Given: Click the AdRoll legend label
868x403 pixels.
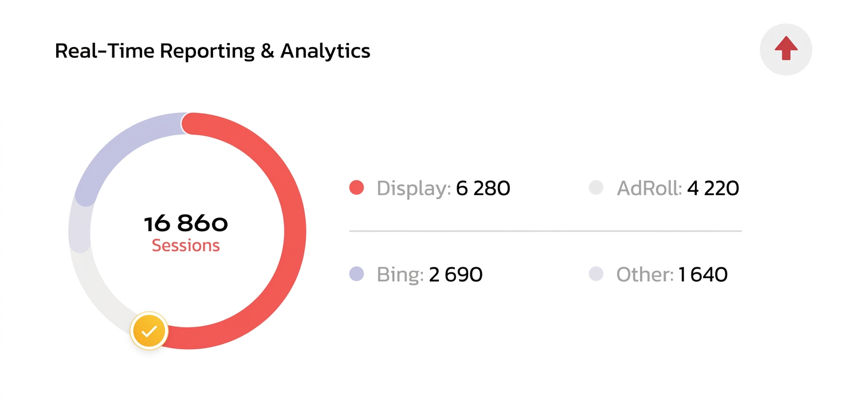Looking at the screenshot, I should coord(649,188).
